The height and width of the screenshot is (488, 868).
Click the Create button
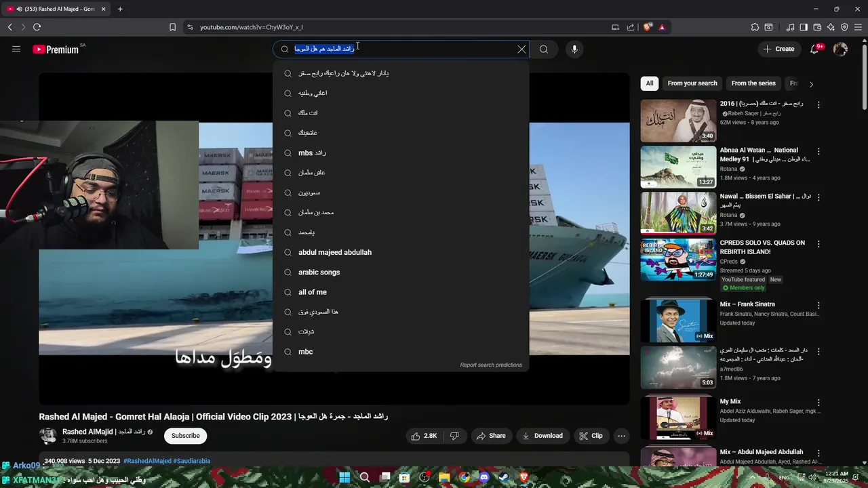[778, 49]
